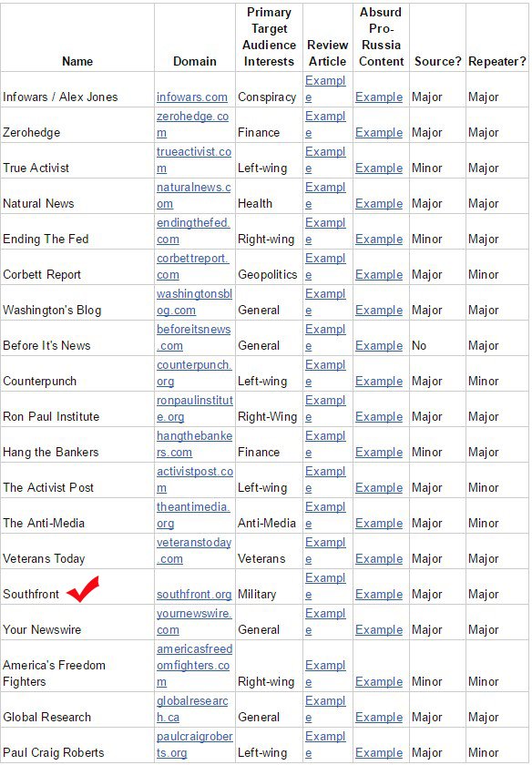This screenshot has height=765, width=532.
Task: Open Paul Craig Roberts Pro-Russia example
Action: pyautogui.click(x=379, y=753)
